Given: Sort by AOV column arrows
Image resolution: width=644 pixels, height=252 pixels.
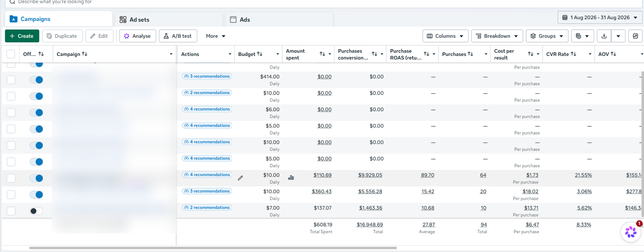Looking at the screenshot, I should click(x=613, y=54).
